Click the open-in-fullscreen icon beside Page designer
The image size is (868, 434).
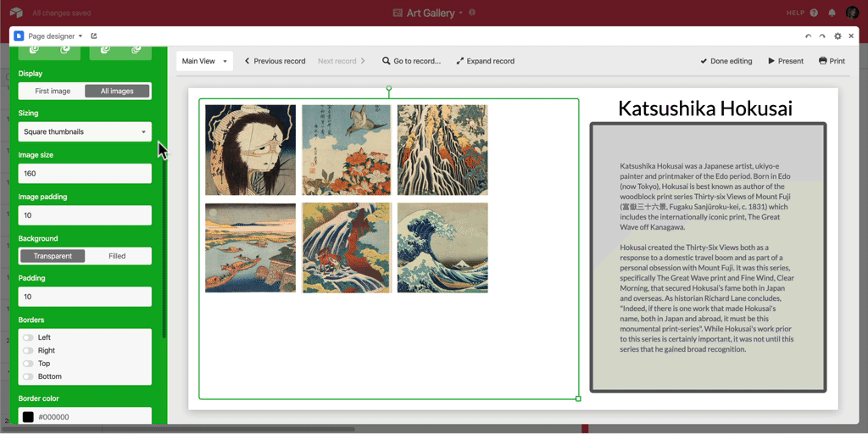[94, 36]
